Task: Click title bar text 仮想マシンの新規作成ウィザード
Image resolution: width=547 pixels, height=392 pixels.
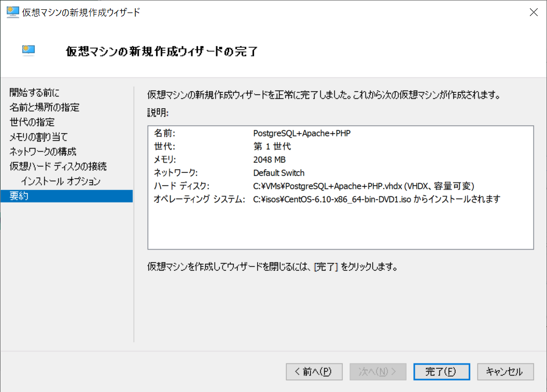Action: tap(81, 12)
